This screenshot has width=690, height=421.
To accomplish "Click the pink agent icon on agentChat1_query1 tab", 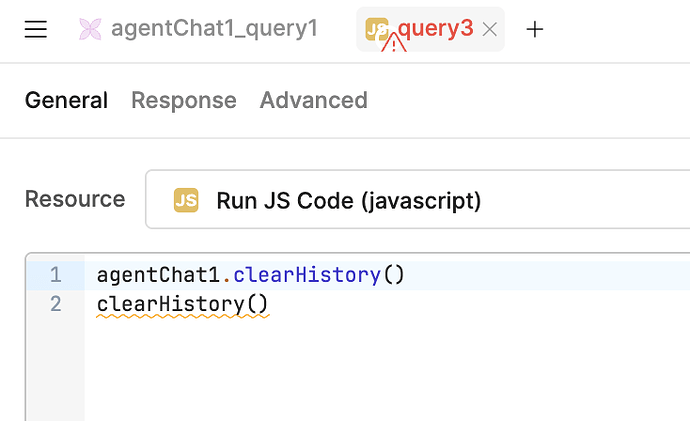I will (91, 29).
